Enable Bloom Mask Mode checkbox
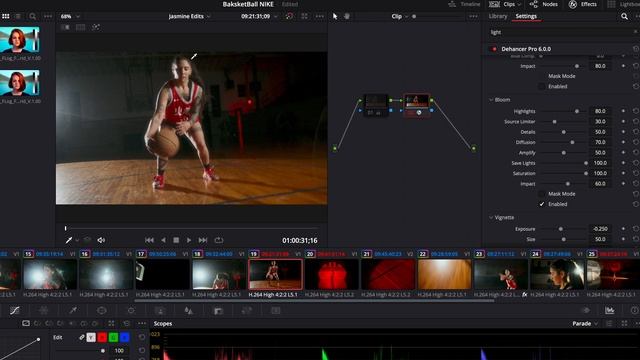This screenshot has height=360, width=640. click(542, 194)
